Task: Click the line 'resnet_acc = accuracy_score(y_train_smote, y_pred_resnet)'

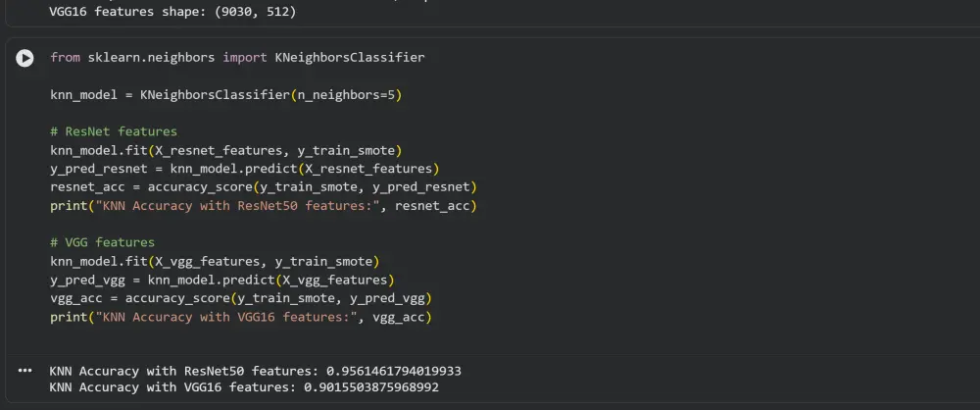Action: (x=264, y=187)
